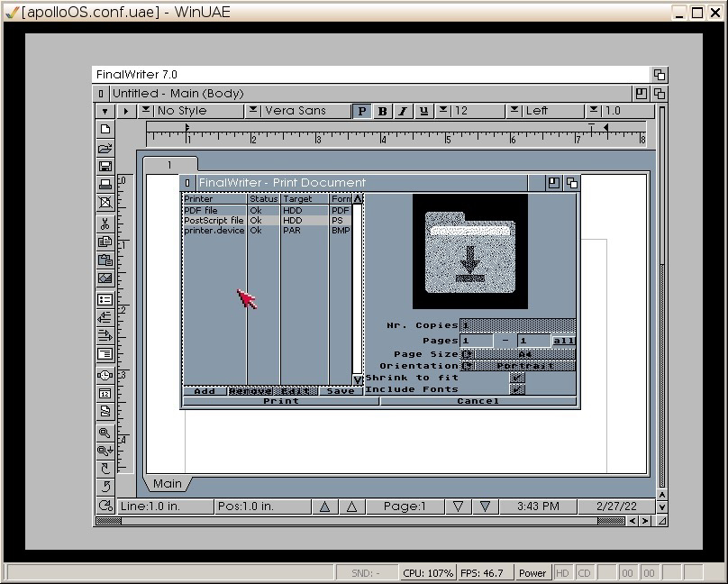Screen dimensions: 728x584
Task: Click the right-triangle toolbar expander button
Action: click(x=126, y=111)
